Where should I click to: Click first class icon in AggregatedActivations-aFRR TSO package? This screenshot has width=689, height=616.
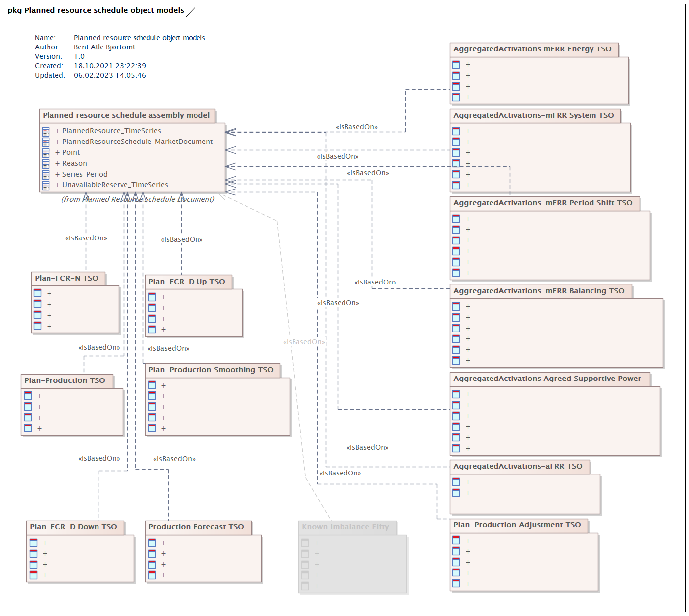456,482
